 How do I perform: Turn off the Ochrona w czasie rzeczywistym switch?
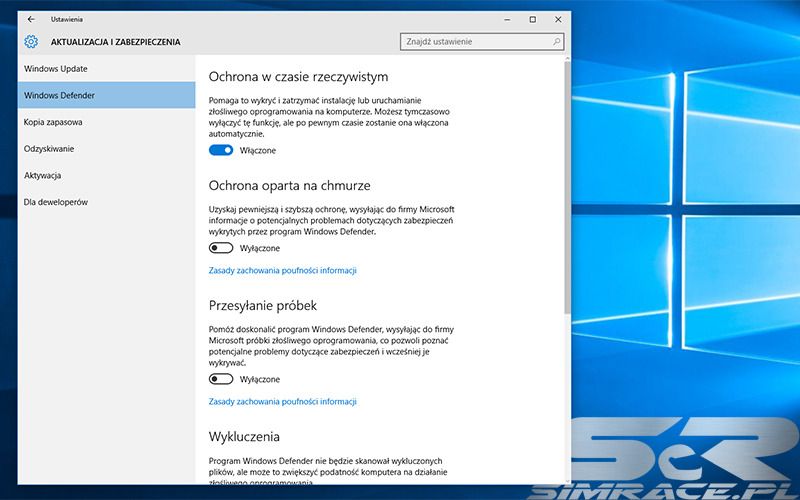pos(221,150)
